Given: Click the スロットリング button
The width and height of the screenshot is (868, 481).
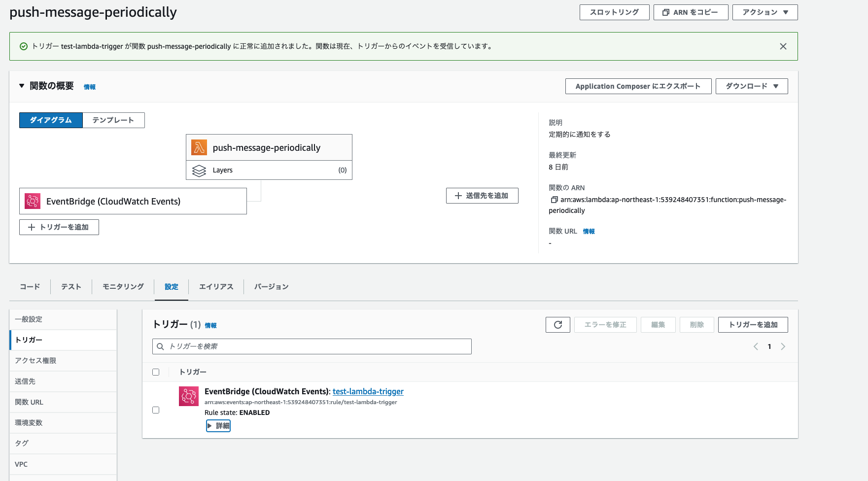Looking at the screenshot, I should point(614,12).
